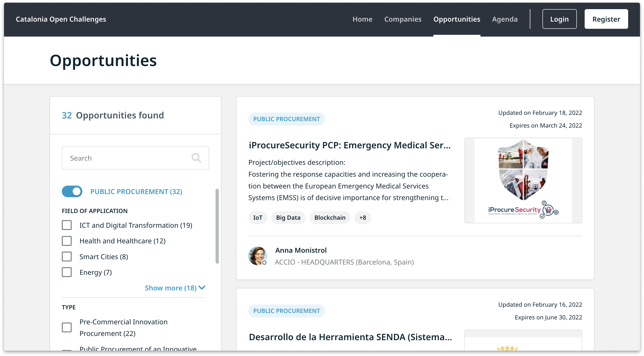
Task: Click the +8 tags icon
Action: (362, 217)
